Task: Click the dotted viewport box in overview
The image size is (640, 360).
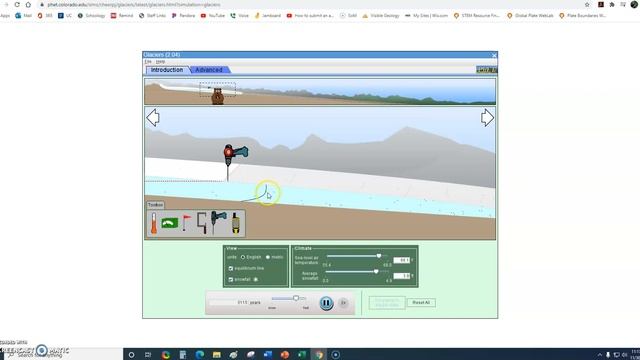Action: point(218,89)
